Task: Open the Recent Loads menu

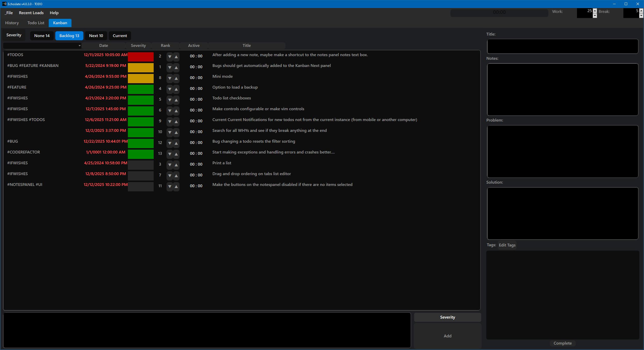Action: point(31,13)
